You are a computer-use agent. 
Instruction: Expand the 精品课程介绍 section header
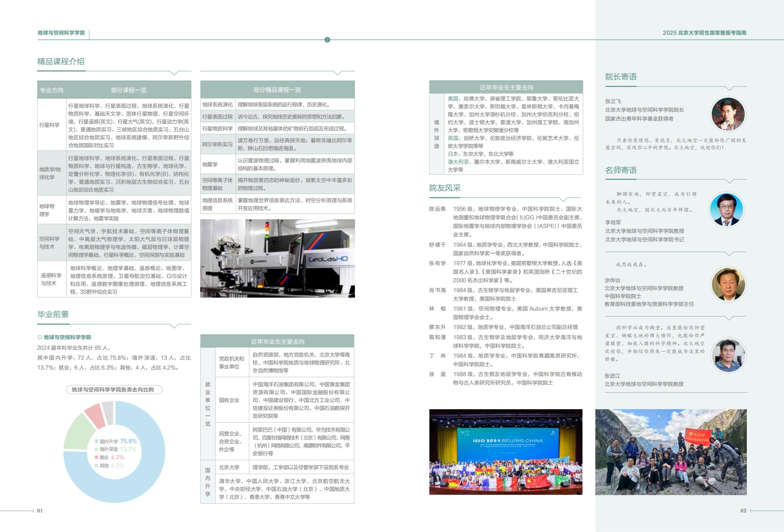[61, 62]
